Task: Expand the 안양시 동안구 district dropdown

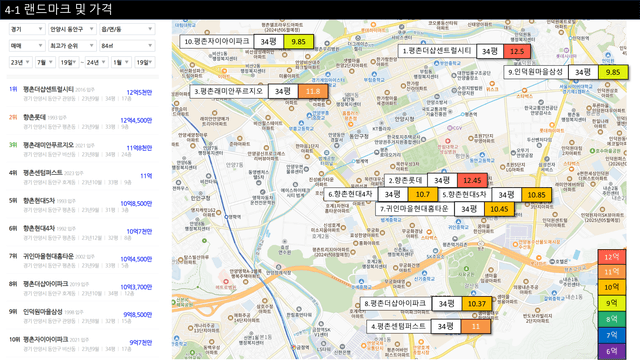Action: pos(72,29)
